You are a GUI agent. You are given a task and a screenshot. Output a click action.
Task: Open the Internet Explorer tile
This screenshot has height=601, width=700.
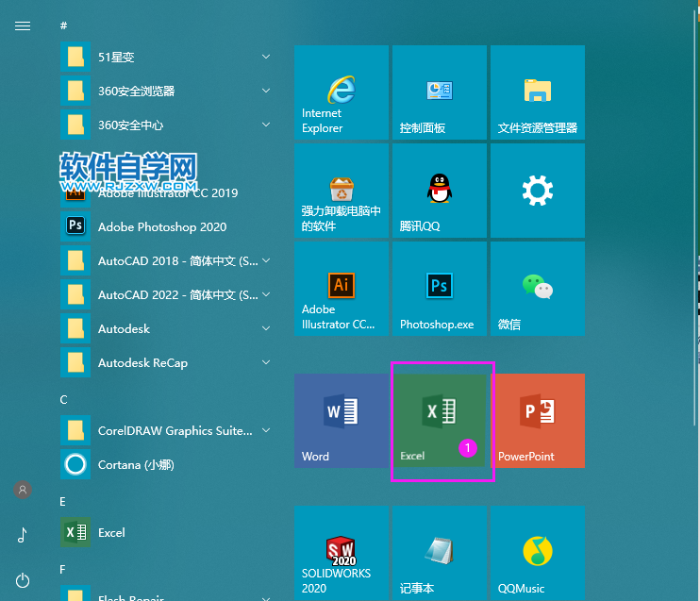(342, 92)
